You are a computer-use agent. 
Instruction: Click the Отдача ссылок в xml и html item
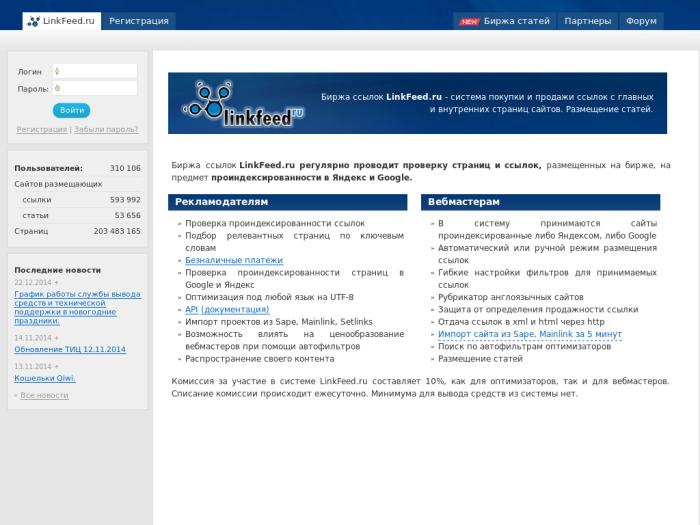[x=521, y=321]
